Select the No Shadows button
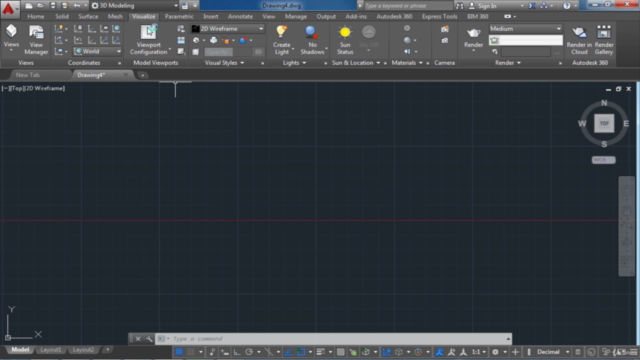640x360 pixels. 312,39
